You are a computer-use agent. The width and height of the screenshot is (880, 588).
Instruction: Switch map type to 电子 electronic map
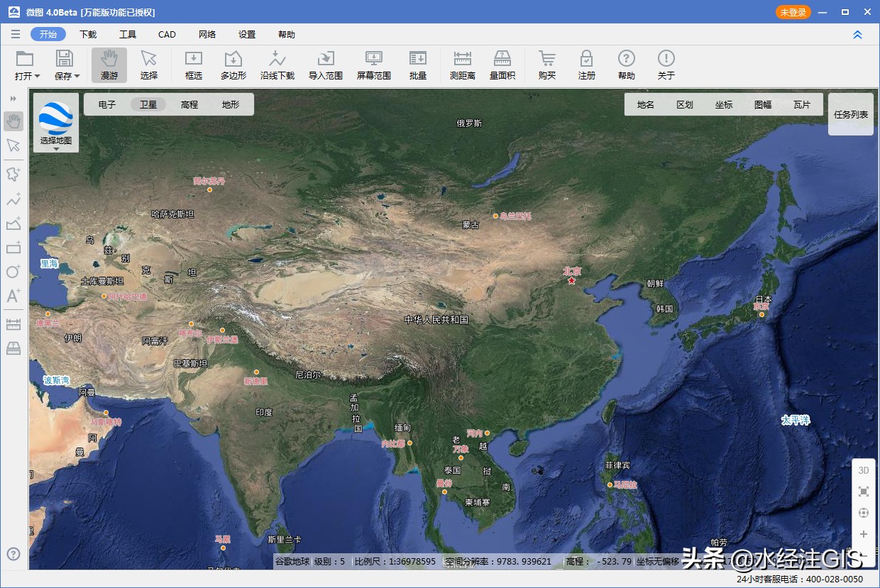coord(107,104)
